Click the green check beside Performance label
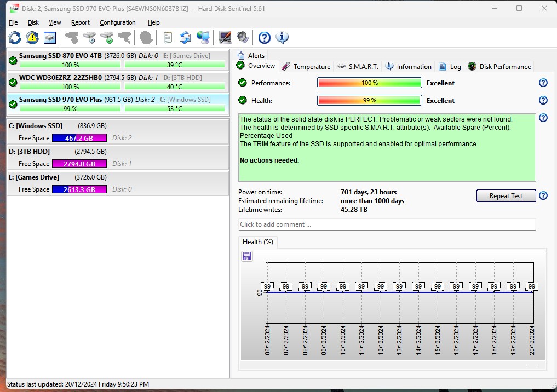The height and width of the screenshot is (392, 557). (x=243, y=83)
